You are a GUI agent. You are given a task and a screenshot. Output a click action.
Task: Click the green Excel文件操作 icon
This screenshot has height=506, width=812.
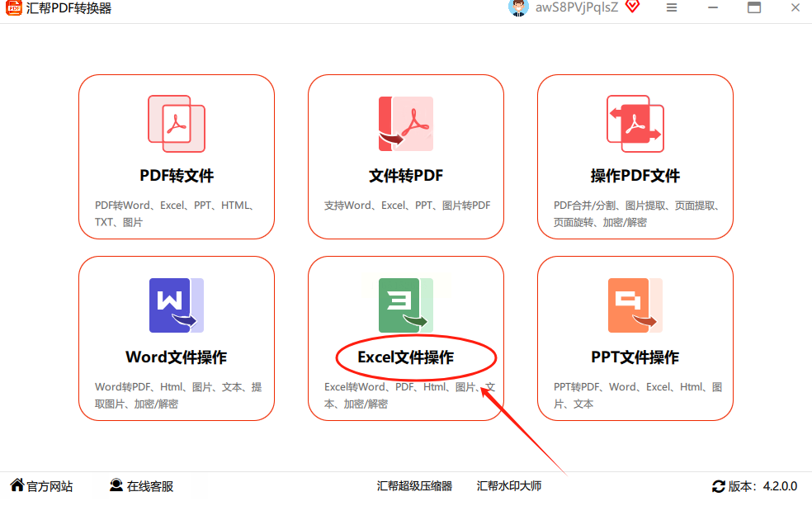[x=406, y=305]
